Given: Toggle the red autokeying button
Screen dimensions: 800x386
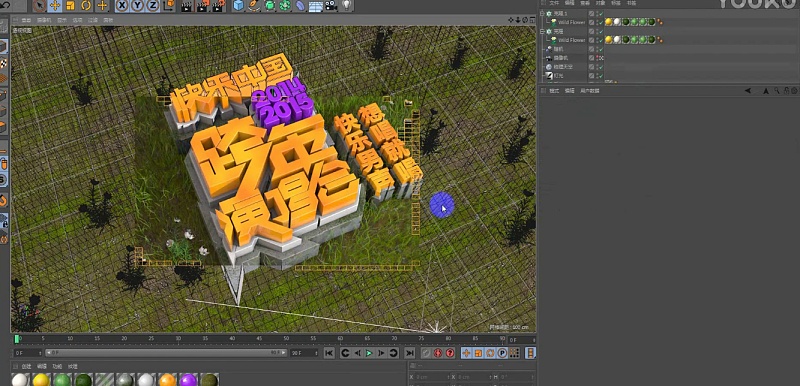Looking at the screenshot, I should (438, 353).
